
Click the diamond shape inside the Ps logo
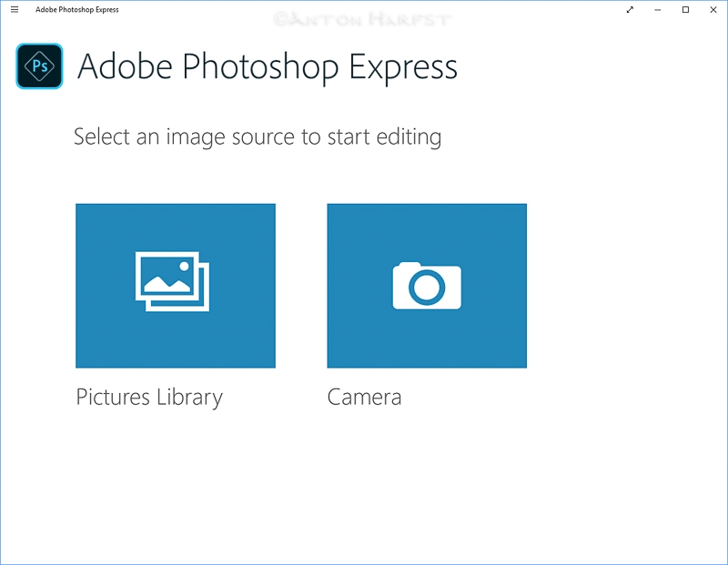tap(39, 66)
